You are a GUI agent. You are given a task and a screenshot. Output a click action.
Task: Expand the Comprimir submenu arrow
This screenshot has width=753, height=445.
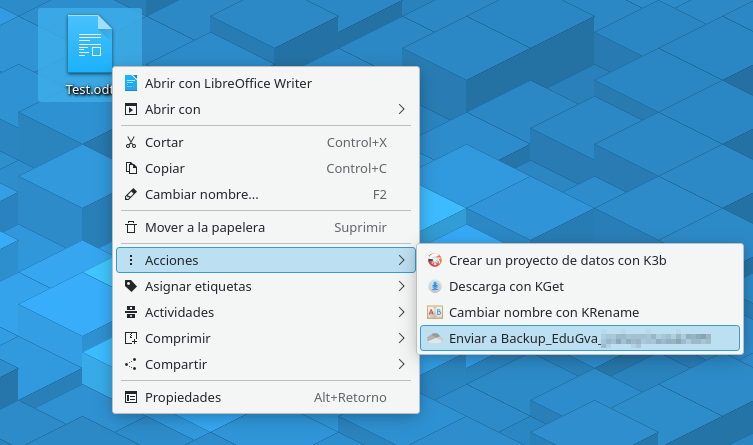coord(401,338)
